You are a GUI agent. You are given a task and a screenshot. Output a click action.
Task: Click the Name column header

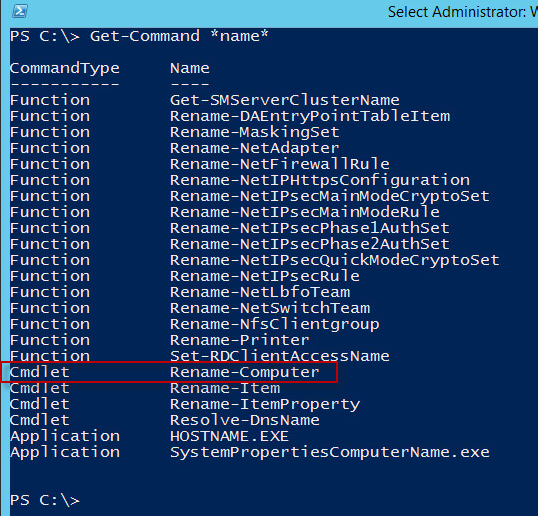pos(190,68)
